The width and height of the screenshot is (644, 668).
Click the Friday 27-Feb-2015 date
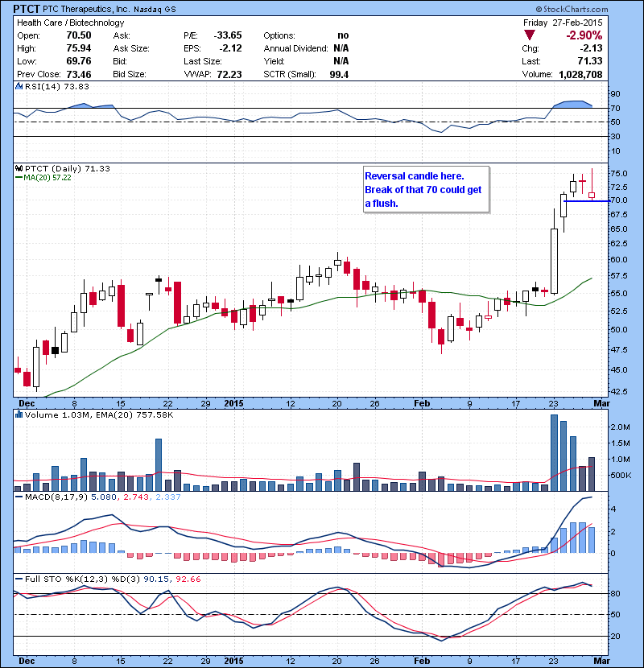point(563,23)
